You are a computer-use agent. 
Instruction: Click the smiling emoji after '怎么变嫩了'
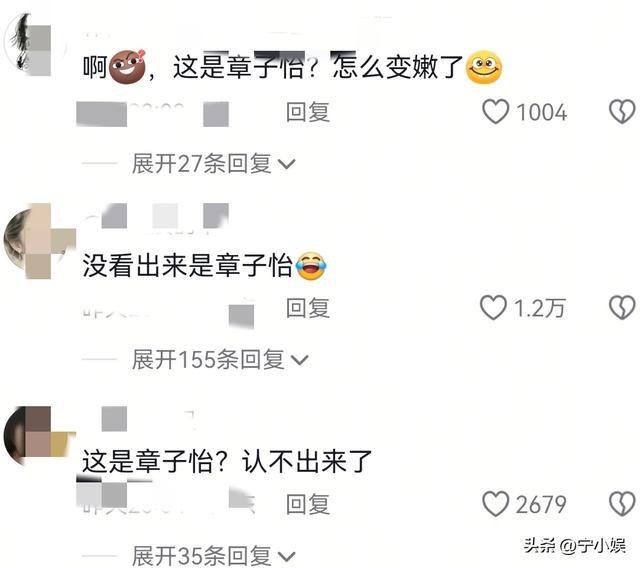click(x=484, y=67)
